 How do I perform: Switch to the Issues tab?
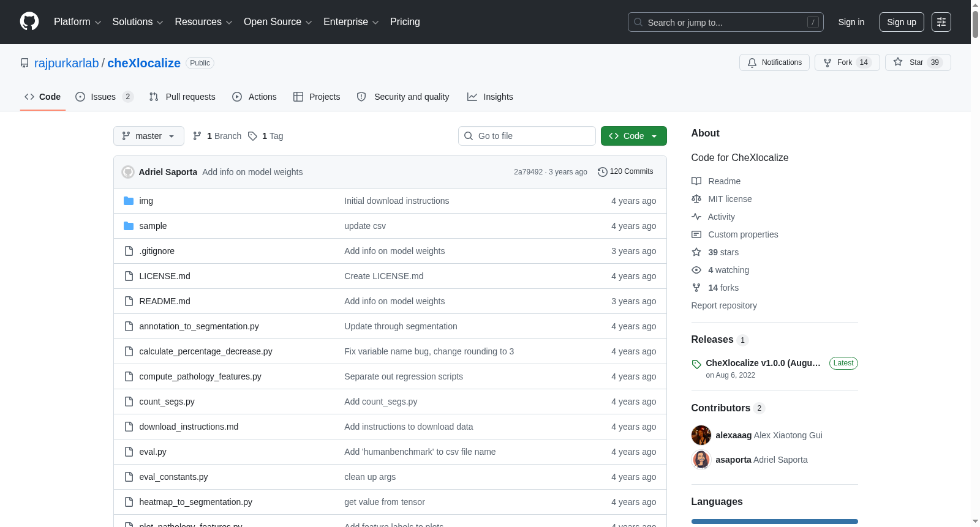[104, 97]
